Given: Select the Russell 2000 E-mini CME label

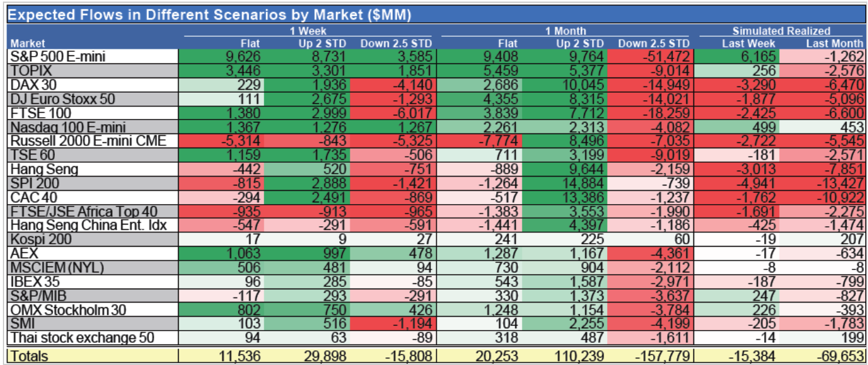Looking at the screenshot, I should (88, 141).
